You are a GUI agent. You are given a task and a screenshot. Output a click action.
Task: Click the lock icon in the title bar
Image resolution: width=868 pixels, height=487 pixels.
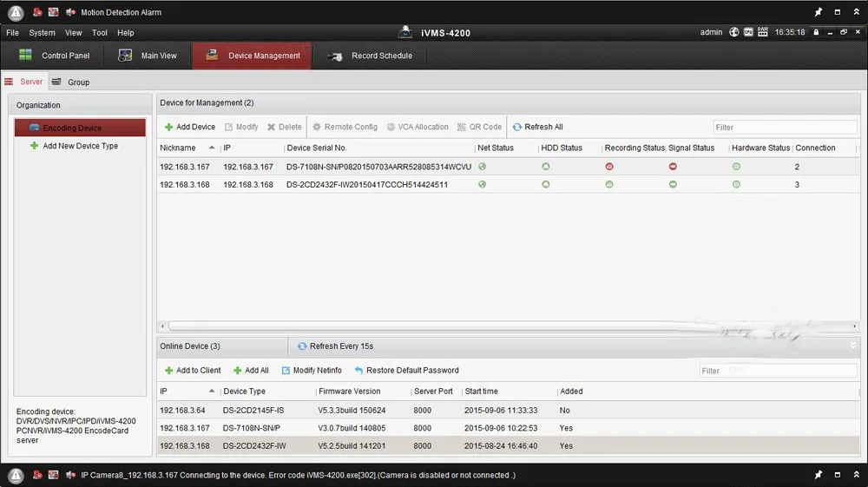pyautogui.click(x=816, y=32)
